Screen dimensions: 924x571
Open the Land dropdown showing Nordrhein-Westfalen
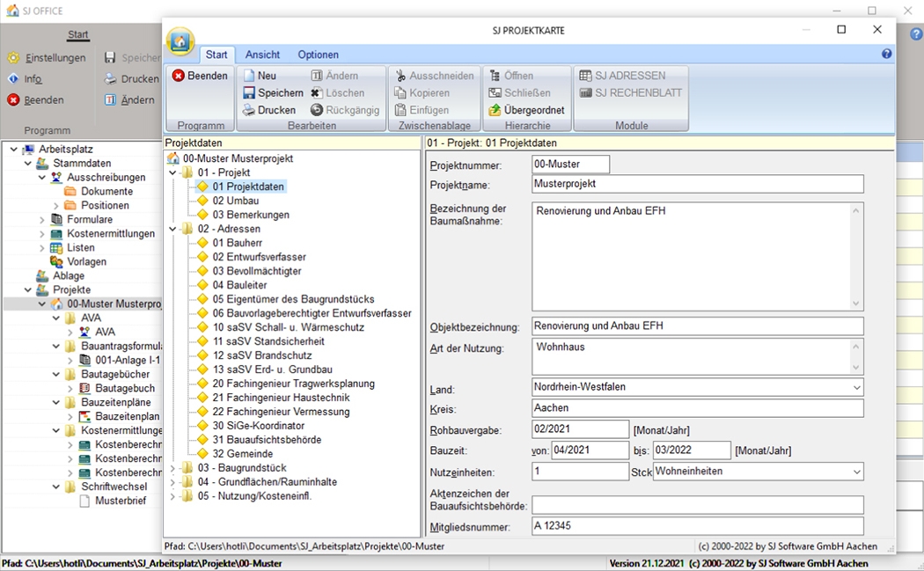pos(856,388)
